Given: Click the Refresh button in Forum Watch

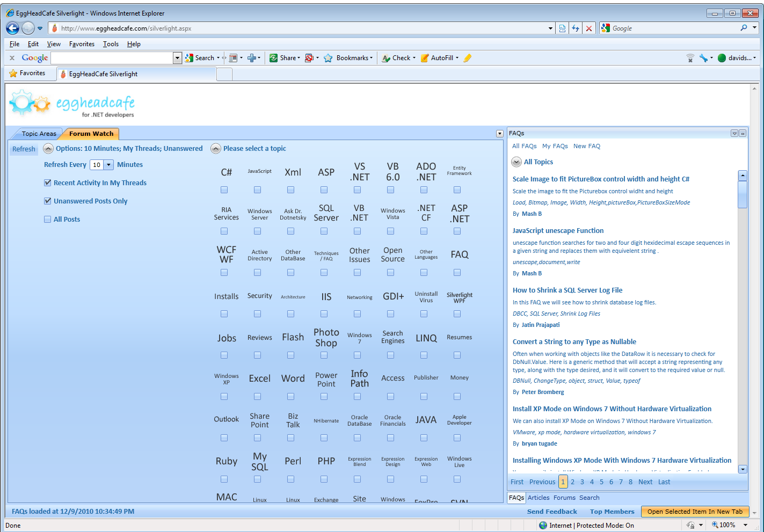Looking at the screenshot, I should (x=24, y=149).
